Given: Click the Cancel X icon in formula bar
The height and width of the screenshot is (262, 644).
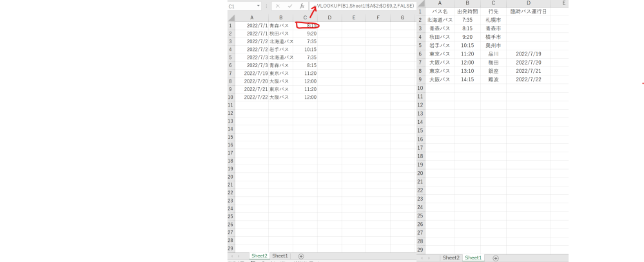Looking at the screenshot, I should (277, 6).
